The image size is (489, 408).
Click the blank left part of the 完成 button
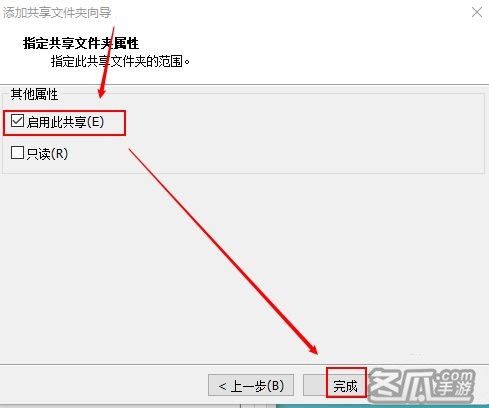(x=315, y=385)
